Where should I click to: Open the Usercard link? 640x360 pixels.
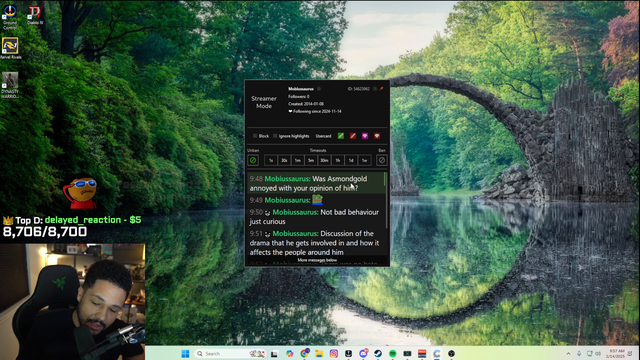point(323,136)
